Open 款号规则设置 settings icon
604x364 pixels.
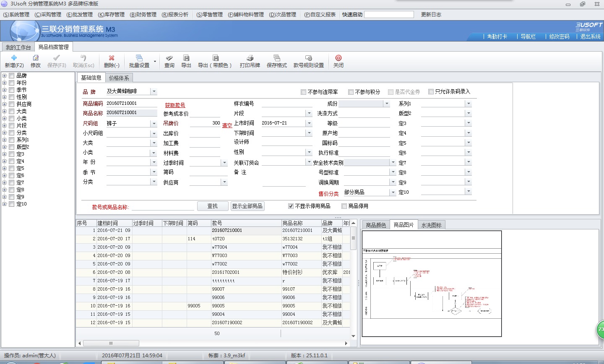pyautogui.click(x=308, y=58)
